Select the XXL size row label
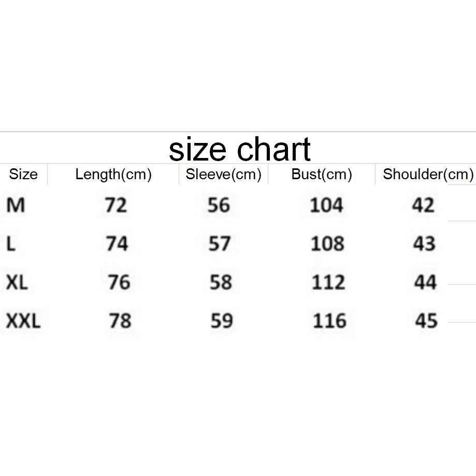 point(23,321)
